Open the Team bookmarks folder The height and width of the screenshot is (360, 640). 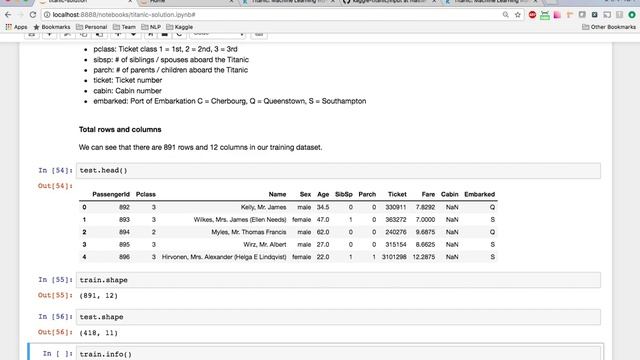click(124, 27)
